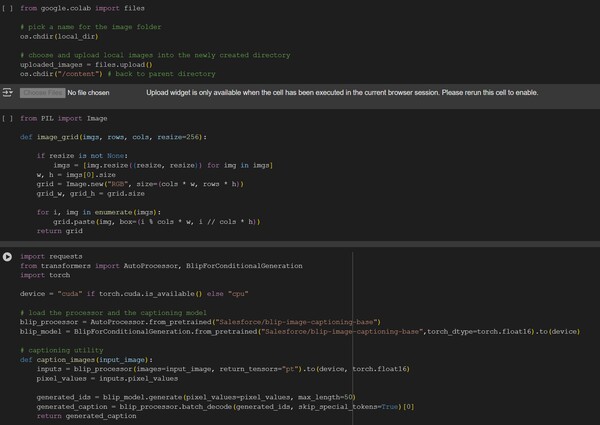Click the '# captioning utility' comment

tap(61, 350)
